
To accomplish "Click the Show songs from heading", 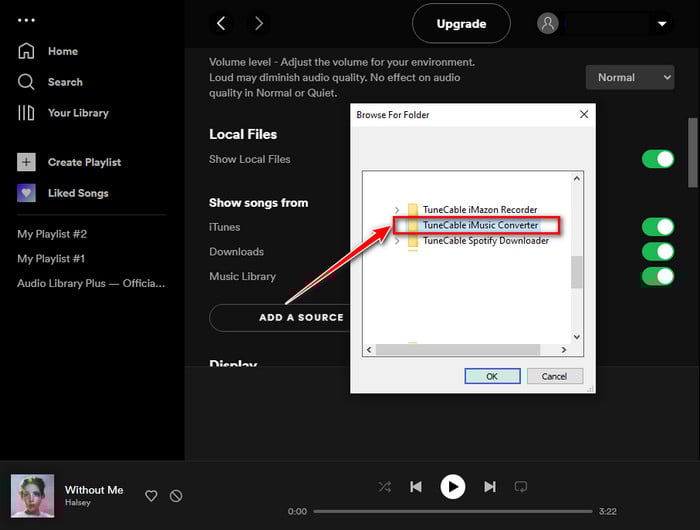I will tap(258, 203).
